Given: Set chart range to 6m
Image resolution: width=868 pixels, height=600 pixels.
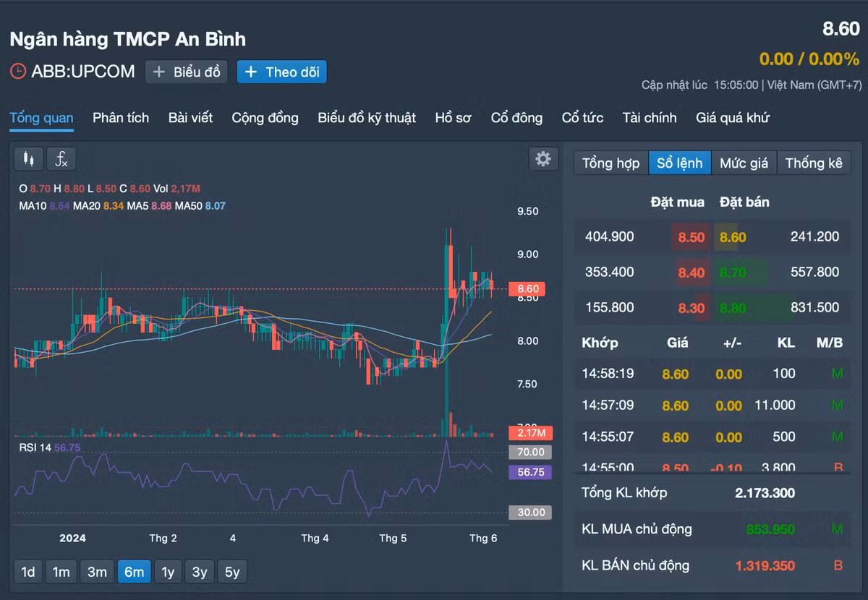Looking at the screenshot, I should pyautogui.click(x=134, y=573).
